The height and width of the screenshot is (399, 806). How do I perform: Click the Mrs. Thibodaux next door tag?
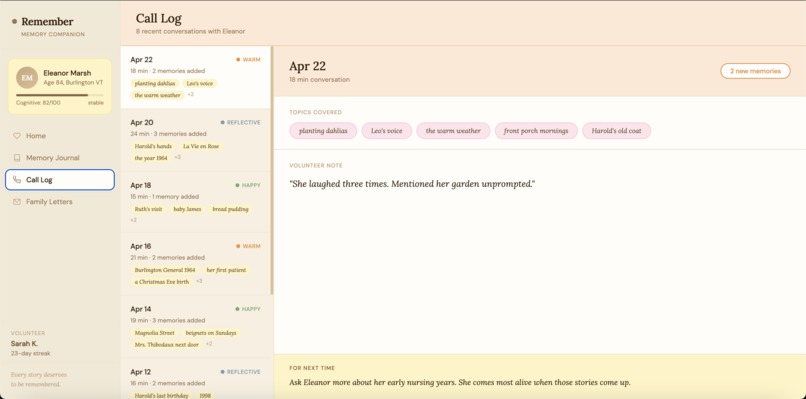[167, 344]
